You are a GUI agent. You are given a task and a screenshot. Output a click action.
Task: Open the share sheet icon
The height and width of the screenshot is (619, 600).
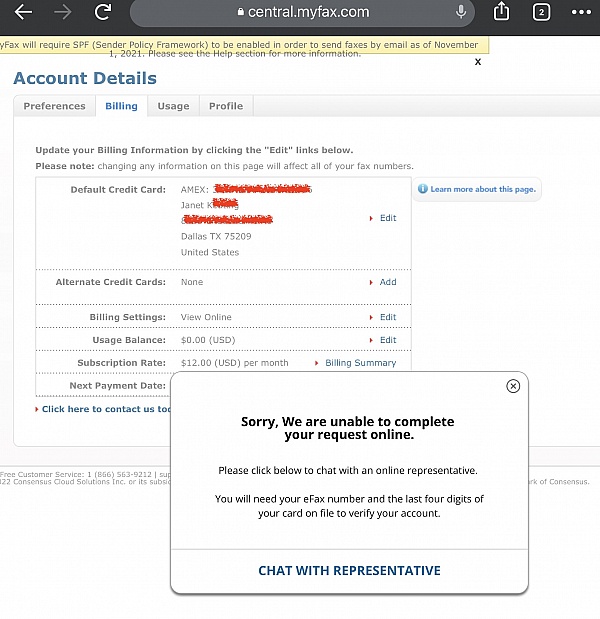click(x=502, y=13)
